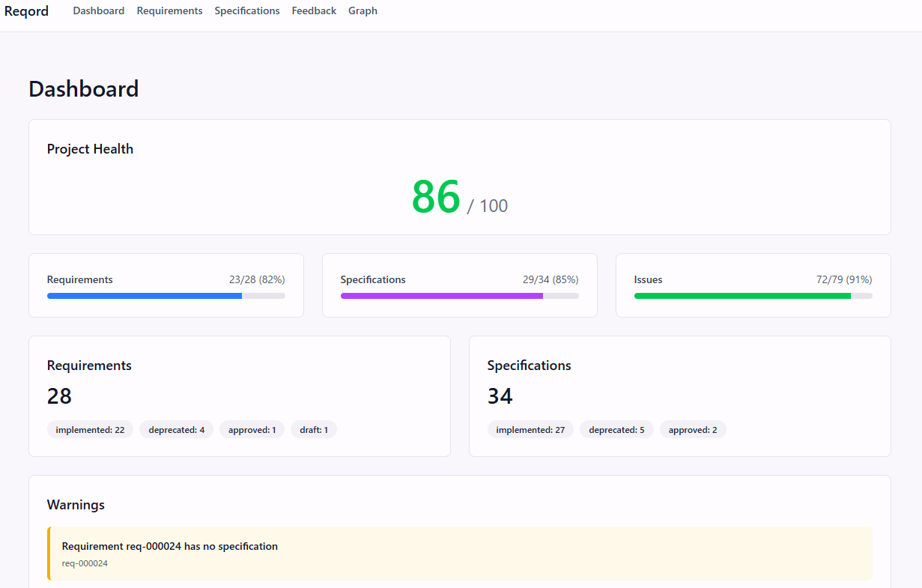The height and width of the screenshot is (588, 922).
Task: Select the 'deprecated: 4' requirements badge
Action: click(x=176, y=429)
